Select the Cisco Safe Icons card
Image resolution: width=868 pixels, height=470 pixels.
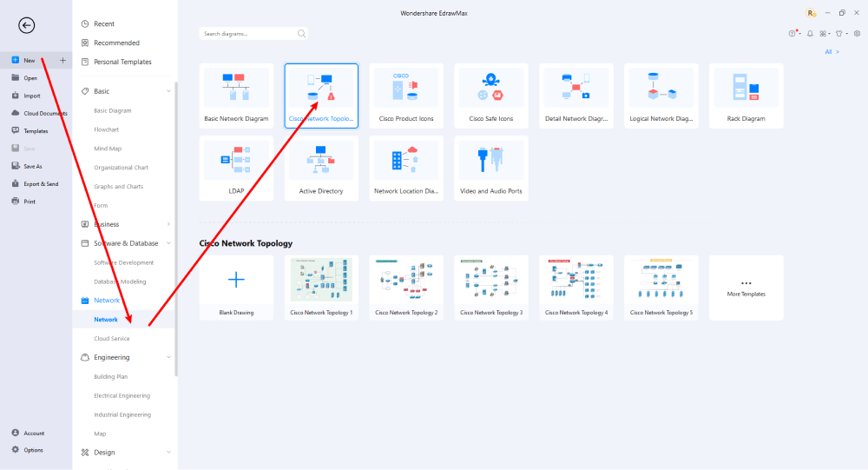491,96
